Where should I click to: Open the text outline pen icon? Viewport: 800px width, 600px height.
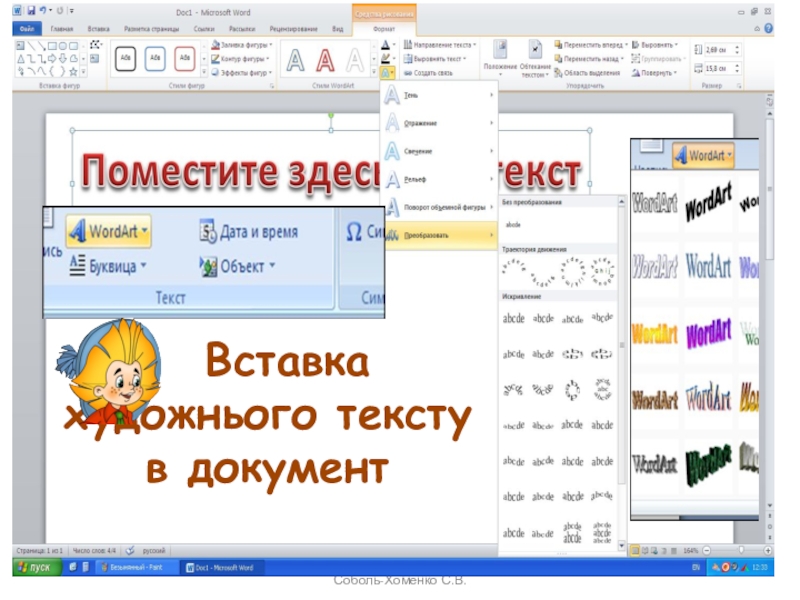(387, 59)
